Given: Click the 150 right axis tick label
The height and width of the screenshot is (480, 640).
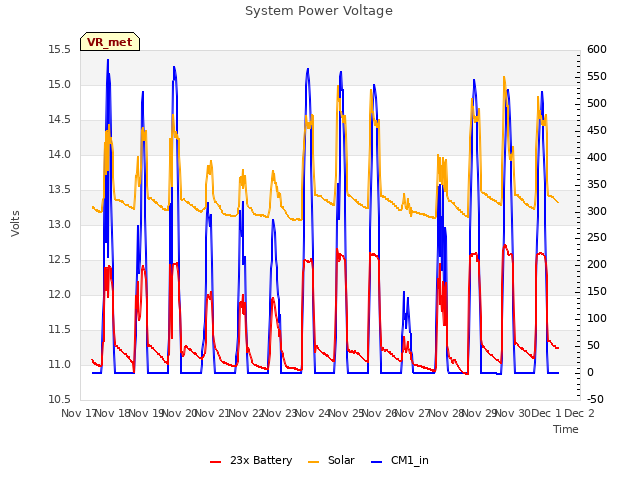Looking at the screenshot, I should click(x=597, y=292).
